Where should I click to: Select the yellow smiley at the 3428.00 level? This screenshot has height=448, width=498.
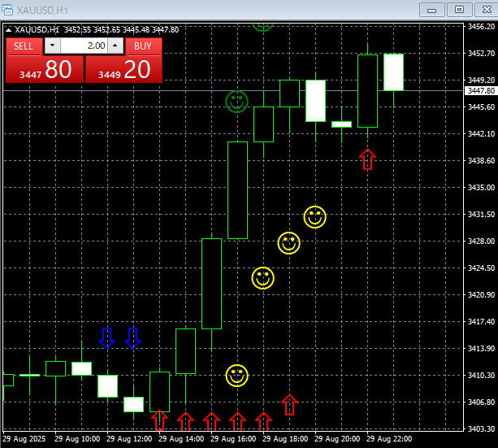[288, 243]
